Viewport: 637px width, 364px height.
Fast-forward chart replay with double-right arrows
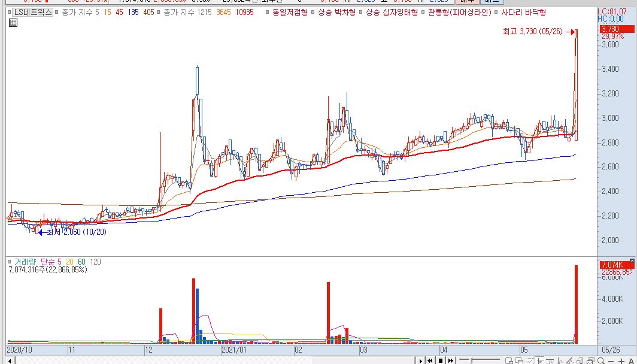point(451,361)
